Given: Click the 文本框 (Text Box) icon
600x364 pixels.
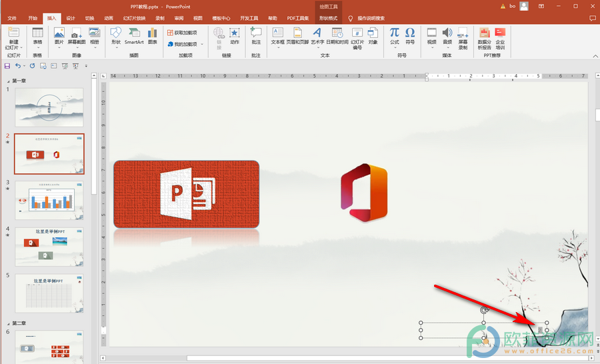Looking at the screenshot, I should [x=278, y=33].
